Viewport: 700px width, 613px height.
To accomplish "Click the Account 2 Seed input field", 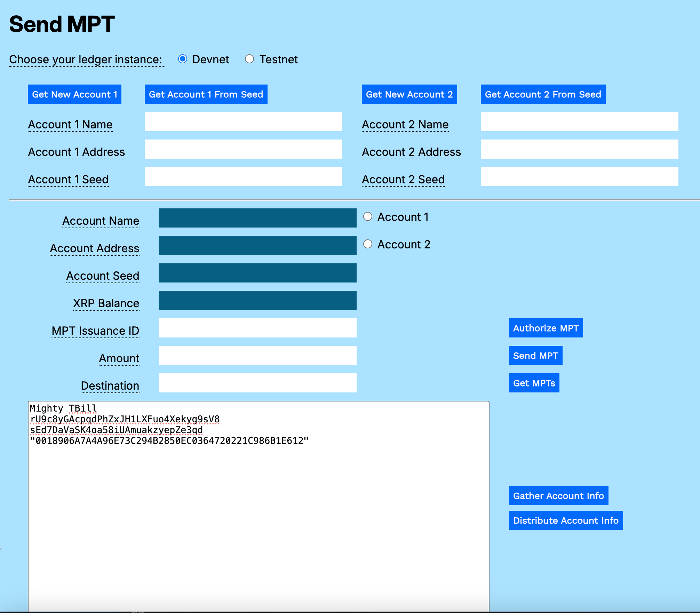I will (579, 176).
